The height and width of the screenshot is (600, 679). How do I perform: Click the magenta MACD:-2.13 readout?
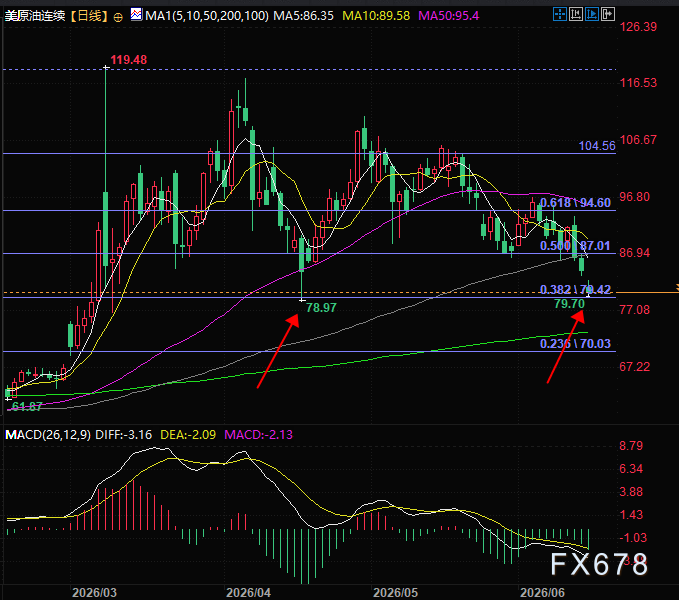click(x=259, y=435)
